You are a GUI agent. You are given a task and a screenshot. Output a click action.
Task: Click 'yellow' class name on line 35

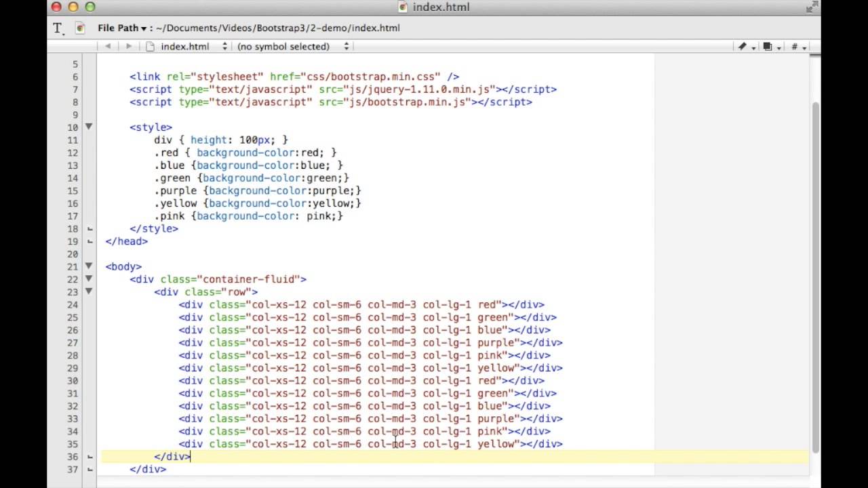496,444
